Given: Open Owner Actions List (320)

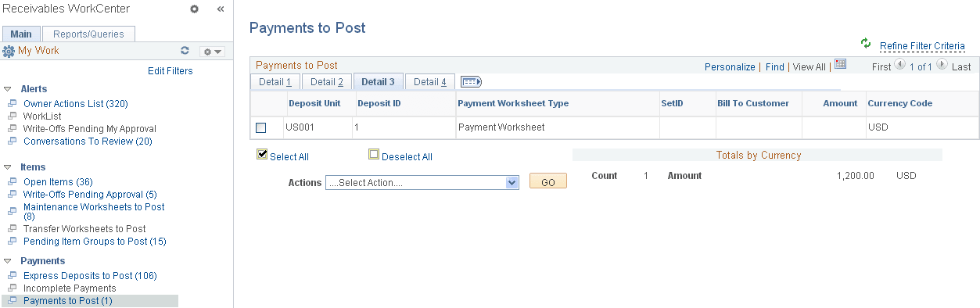Looking at the screenshot, I should [76, 104].
